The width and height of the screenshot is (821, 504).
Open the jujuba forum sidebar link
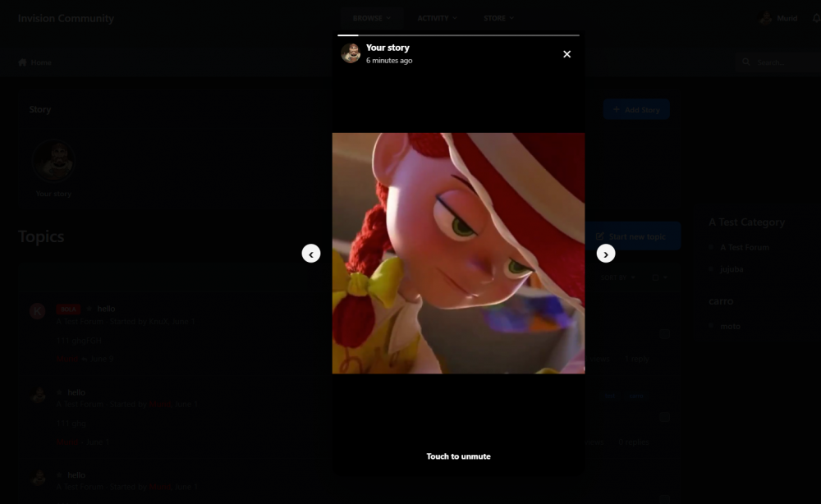(732, 269)
